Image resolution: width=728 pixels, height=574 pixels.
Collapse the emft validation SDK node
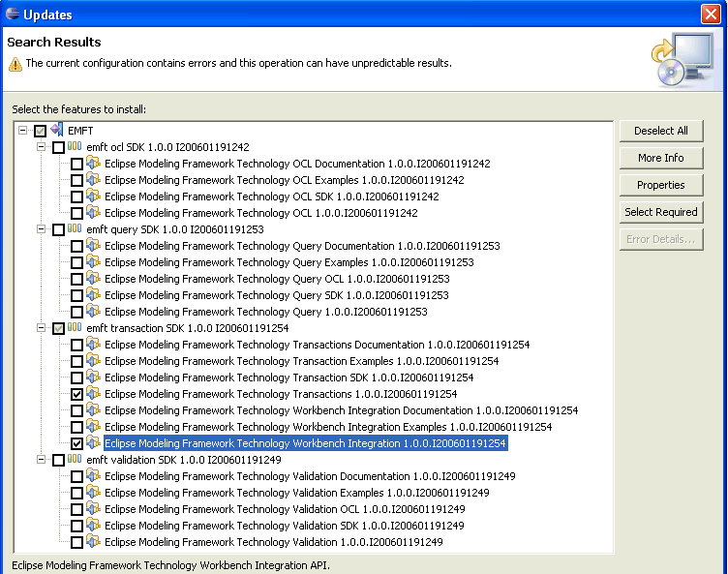pyautogui.click(x=41, y=459)
